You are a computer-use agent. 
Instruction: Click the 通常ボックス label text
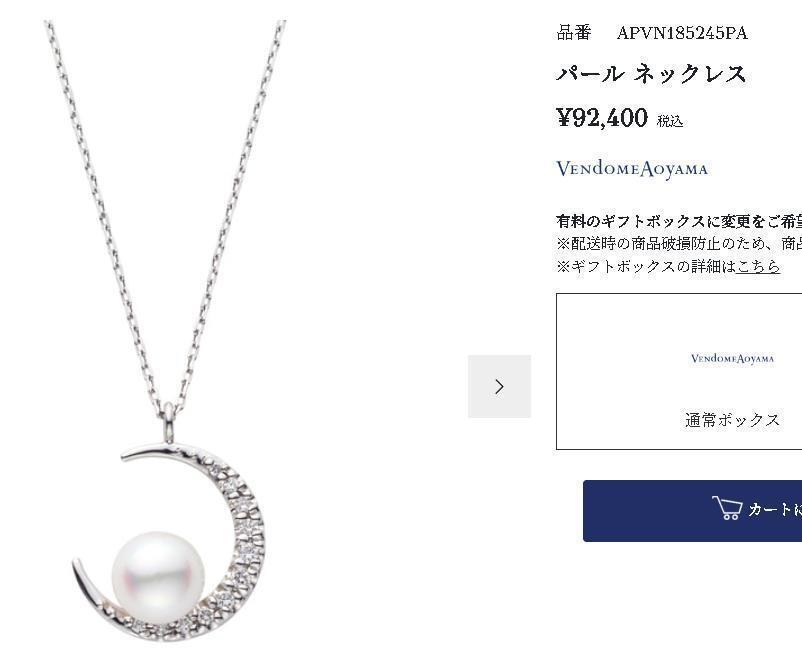pos(732,420)
